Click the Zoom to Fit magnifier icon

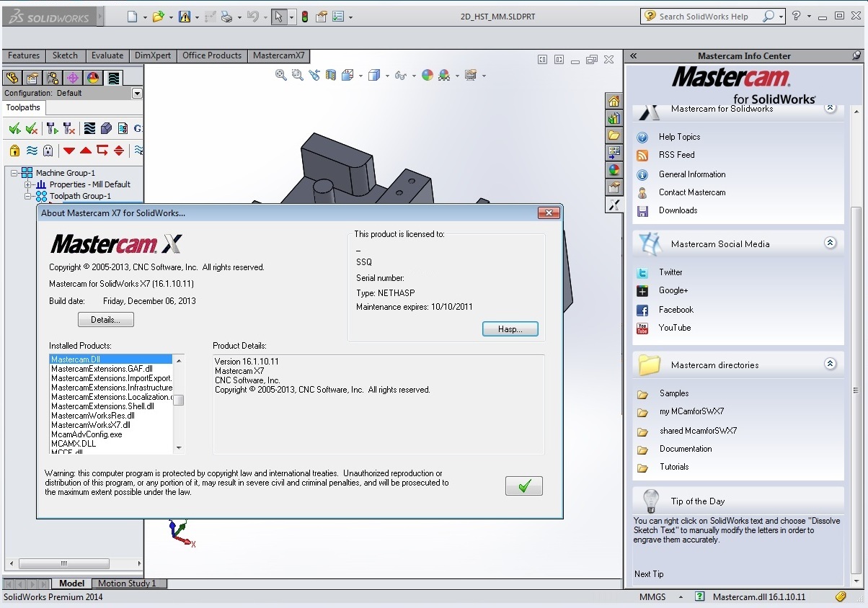click(x=281, y=75)
